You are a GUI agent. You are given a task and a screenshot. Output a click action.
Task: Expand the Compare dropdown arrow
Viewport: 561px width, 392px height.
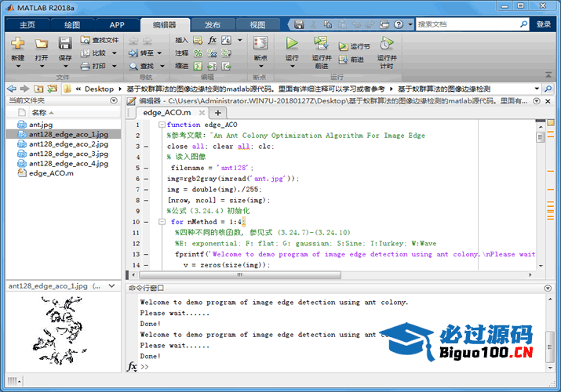click(x=114, y=53)
